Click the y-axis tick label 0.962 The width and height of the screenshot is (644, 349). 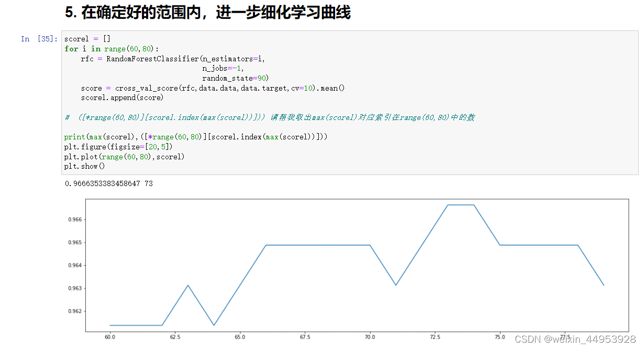(76, 311)
